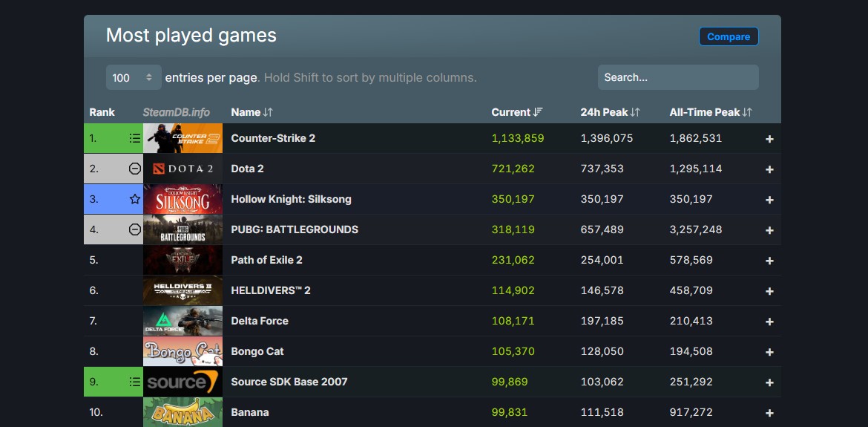Click the Most played games heading
Image resolution: width=868 pixels, height=427 pixels.
pyautogui.click(x=191, y=36)
